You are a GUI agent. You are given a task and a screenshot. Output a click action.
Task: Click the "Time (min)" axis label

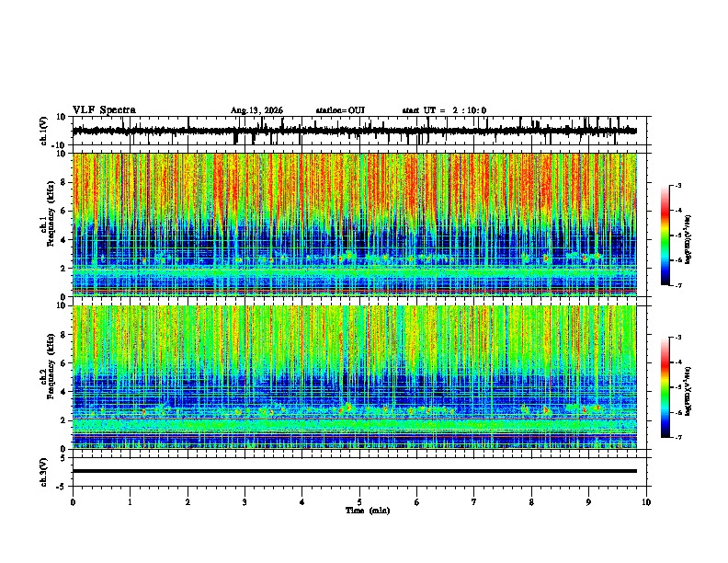[368, 511]
